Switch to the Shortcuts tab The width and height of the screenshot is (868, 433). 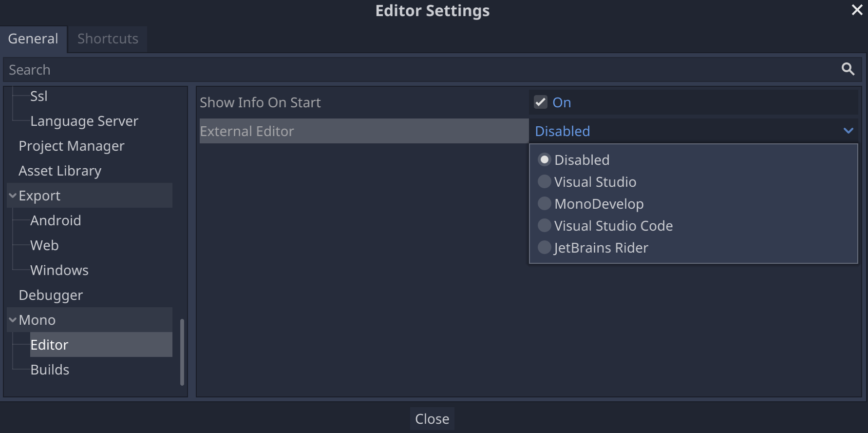click(107, 39)
